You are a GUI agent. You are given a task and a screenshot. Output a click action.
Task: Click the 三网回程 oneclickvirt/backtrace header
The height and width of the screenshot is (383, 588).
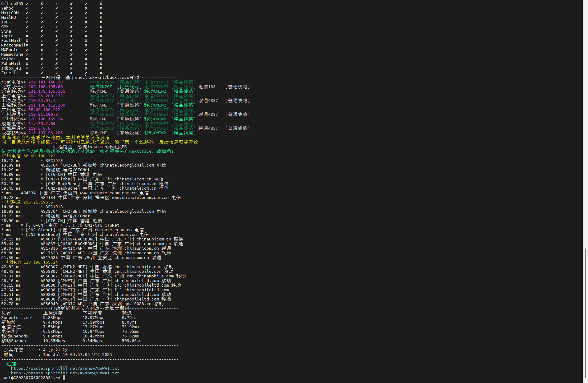90,77
